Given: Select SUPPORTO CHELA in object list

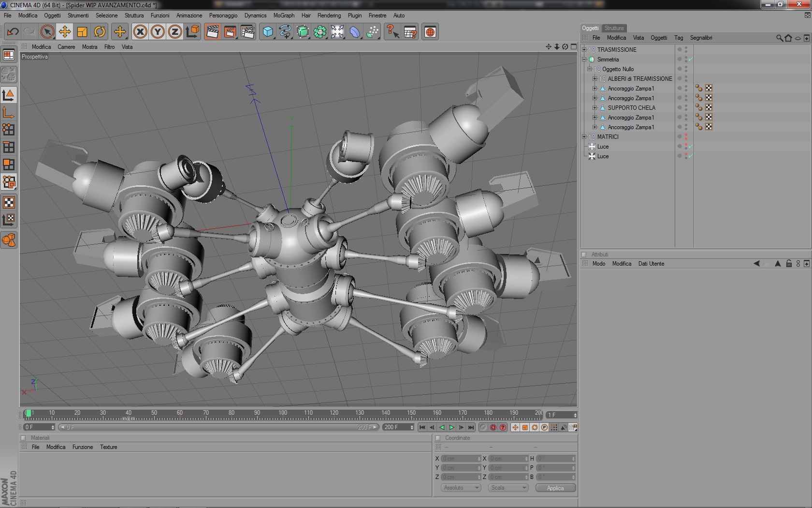Looking at the screenshot, I should tap(631, 108).
